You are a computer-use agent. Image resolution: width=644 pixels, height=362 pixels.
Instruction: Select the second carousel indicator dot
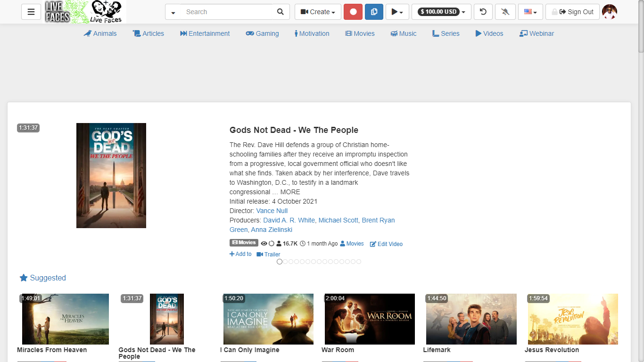point(285,262)
